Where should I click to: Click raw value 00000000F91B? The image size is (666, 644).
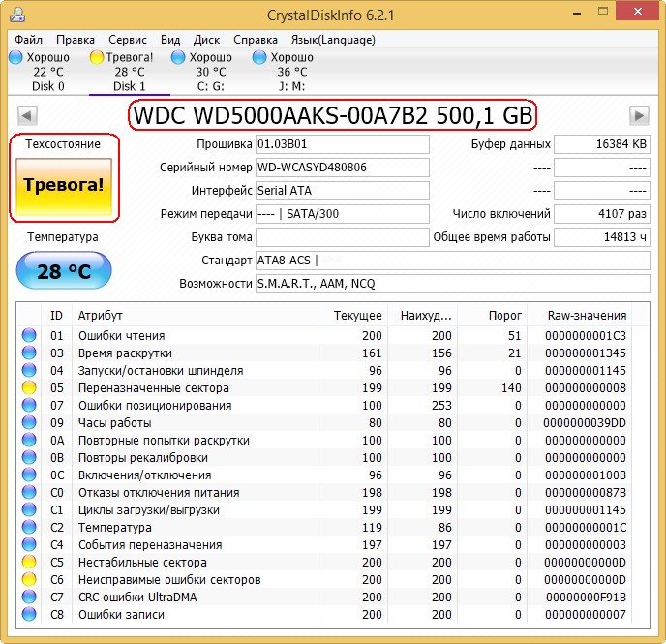click(587, 597)
